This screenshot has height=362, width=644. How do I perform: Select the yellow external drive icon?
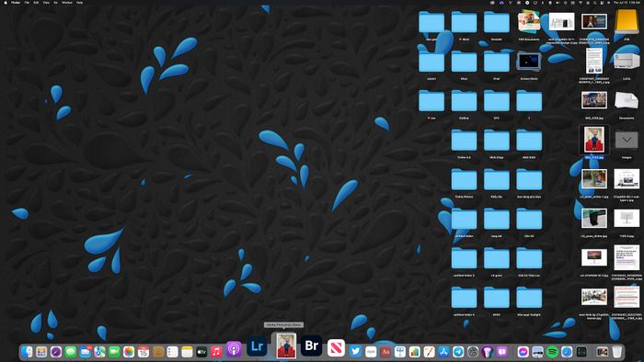point(627,23)
